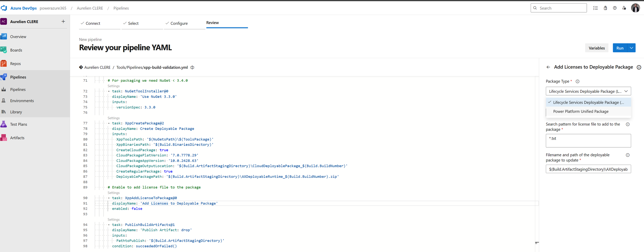Click the plus icon next to Aurelien CLERE

tap(63, 21)
